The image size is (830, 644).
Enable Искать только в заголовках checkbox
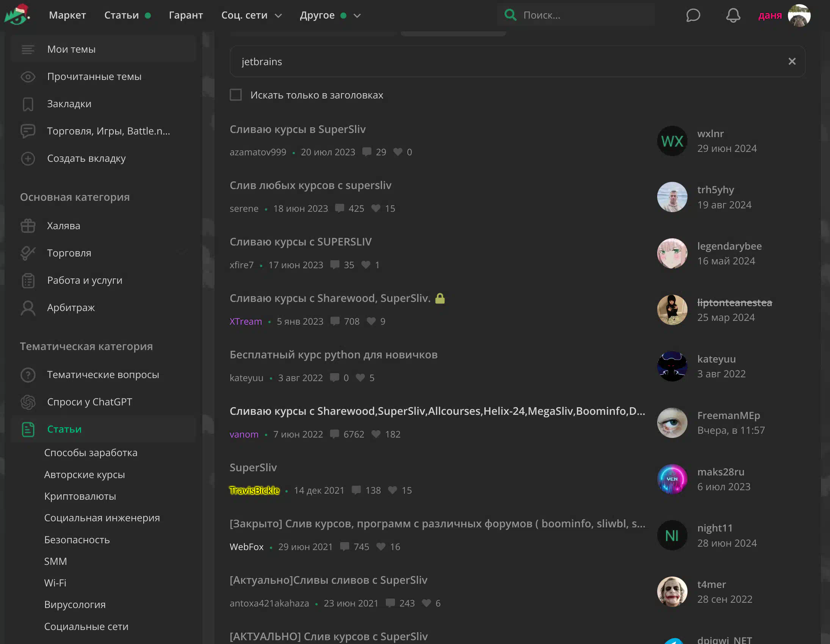pyautogui.click(x=236, y=95)
